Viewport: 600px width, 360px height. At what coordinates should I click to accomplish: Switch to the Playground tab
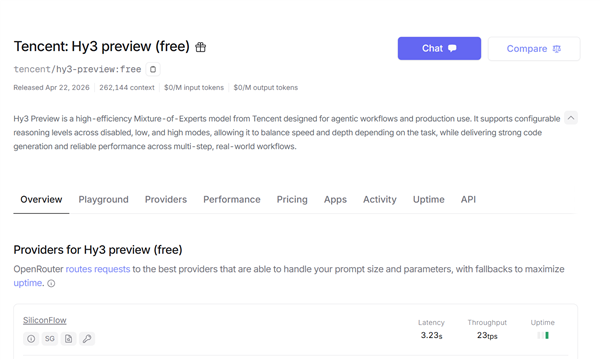tap(103, 199)
